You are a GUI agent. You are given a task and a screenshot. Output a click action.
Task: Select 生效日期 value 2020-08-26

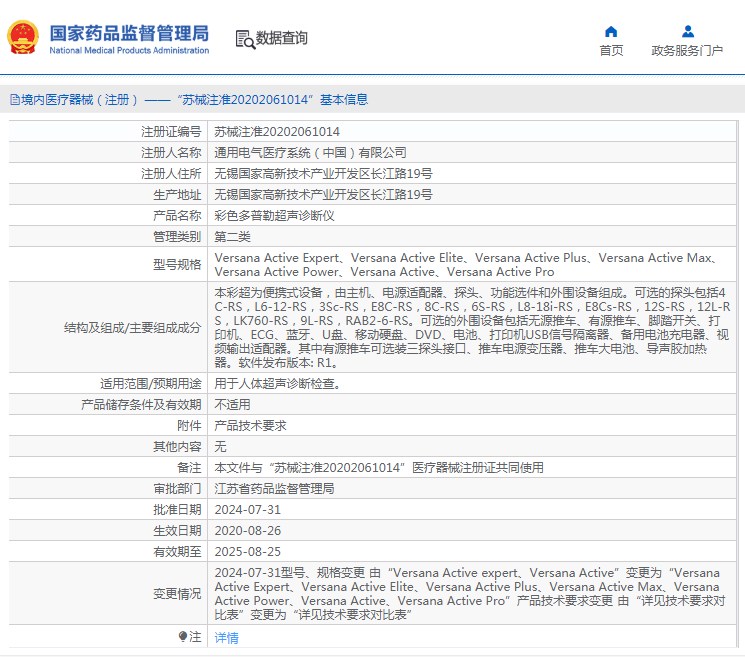coord(248,531)
